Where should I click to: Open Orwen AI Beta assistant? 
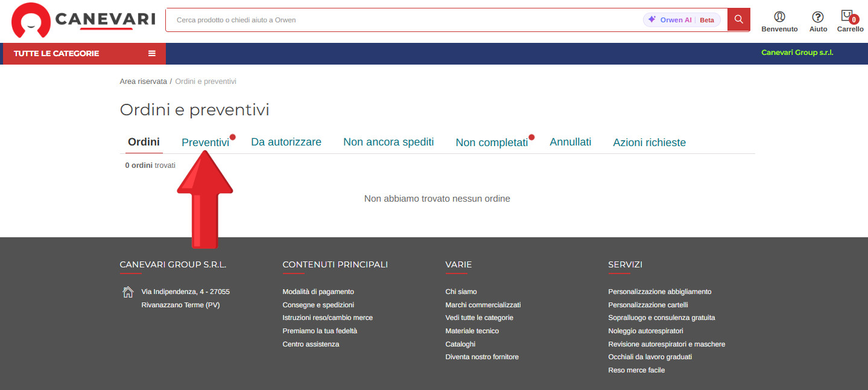682,20
